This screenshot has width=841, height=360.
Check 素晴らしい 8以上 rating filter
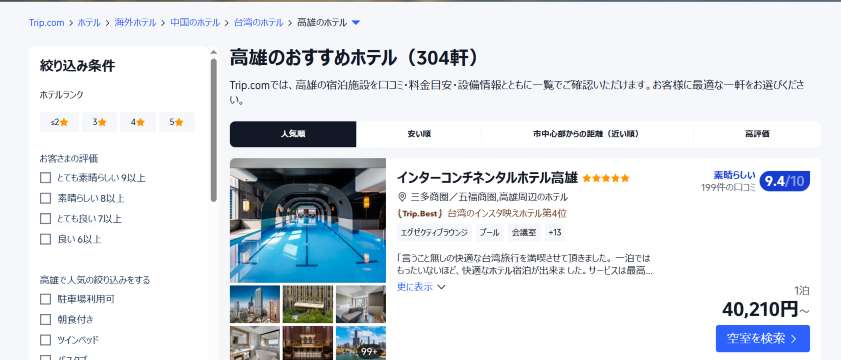point(46,198)
